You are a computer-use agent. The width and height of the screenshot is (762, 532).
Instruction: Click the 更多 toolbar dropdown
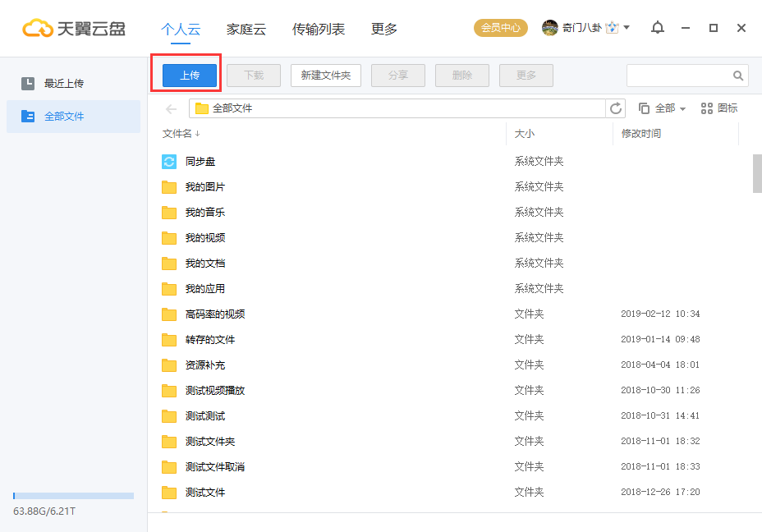(526, 75)
